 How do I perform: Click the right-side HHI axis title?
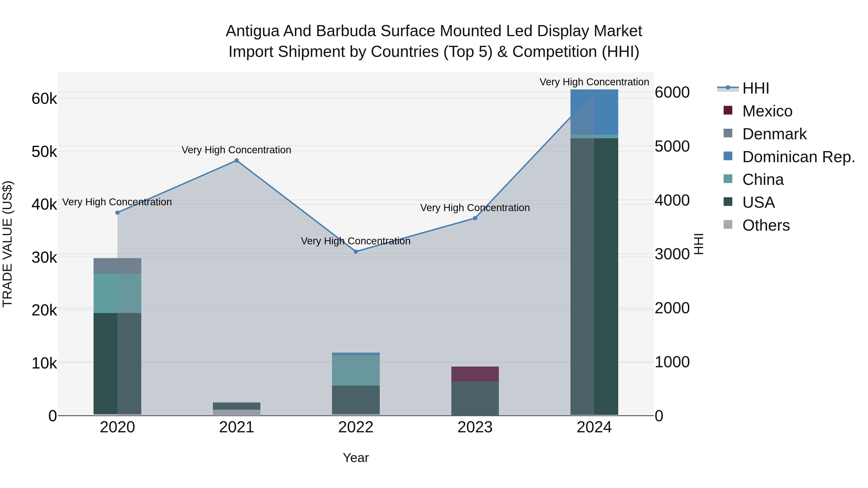pos(699,244)
